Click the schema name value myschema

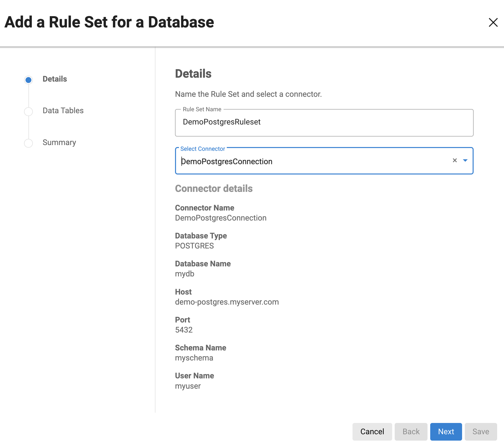pyautogui.click(x=194, y=358)
